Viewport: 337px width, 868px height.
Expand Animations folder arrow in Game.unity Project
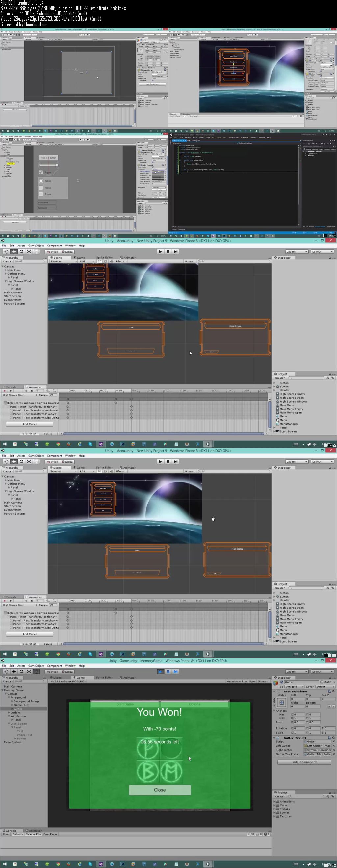click(x=274, y=802)
